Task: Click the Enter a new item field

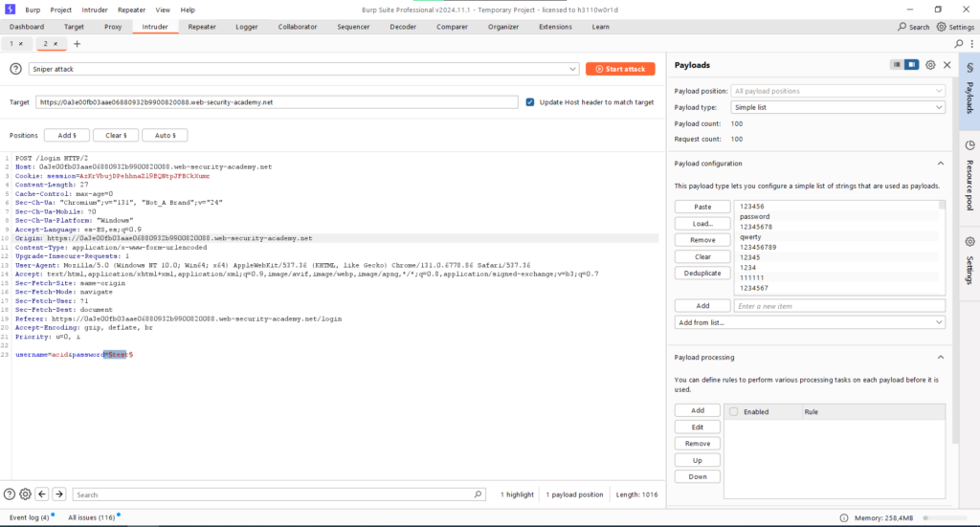Action: point(839,306)
